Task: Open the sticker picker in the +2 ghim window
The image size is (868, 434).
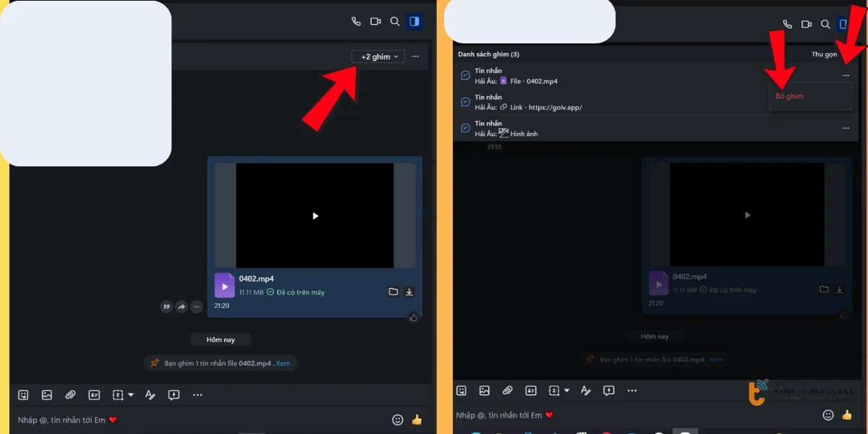Action: [x=24, y=395]
